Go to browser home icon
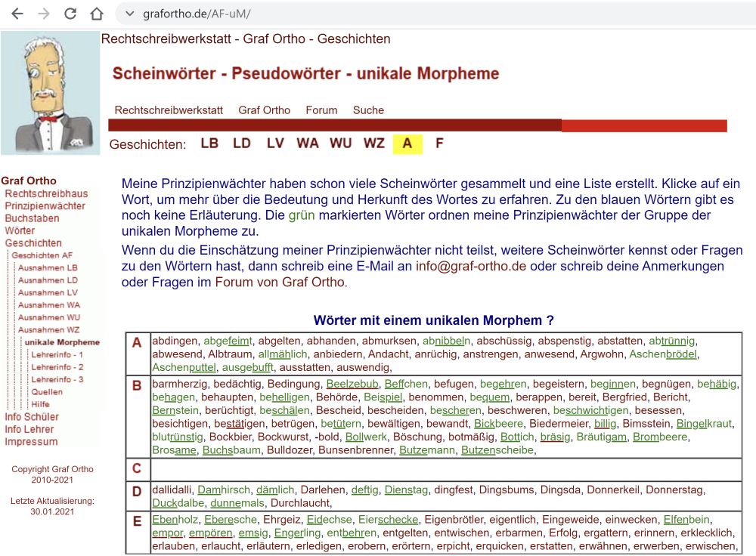 pos(96,14)
